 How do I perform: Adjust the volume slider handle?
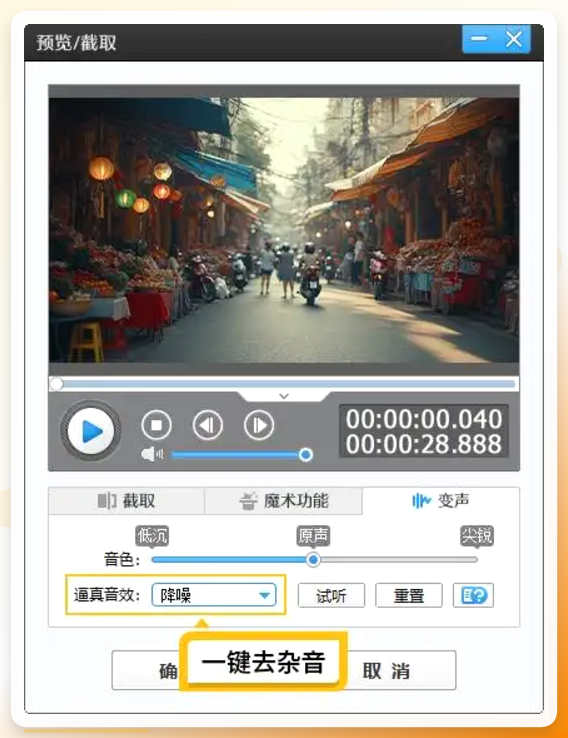(x=305, y=455)
